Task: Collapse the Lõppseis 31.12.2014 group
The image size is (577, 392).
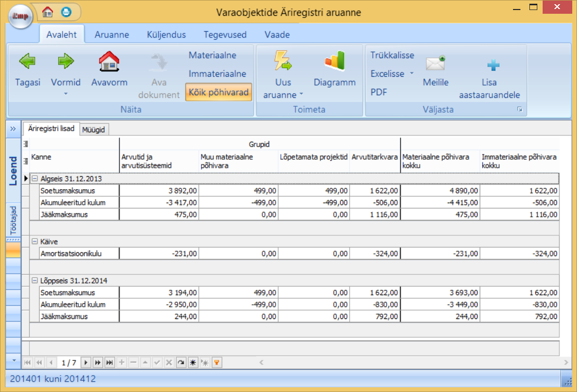Action: click(35, 280)
